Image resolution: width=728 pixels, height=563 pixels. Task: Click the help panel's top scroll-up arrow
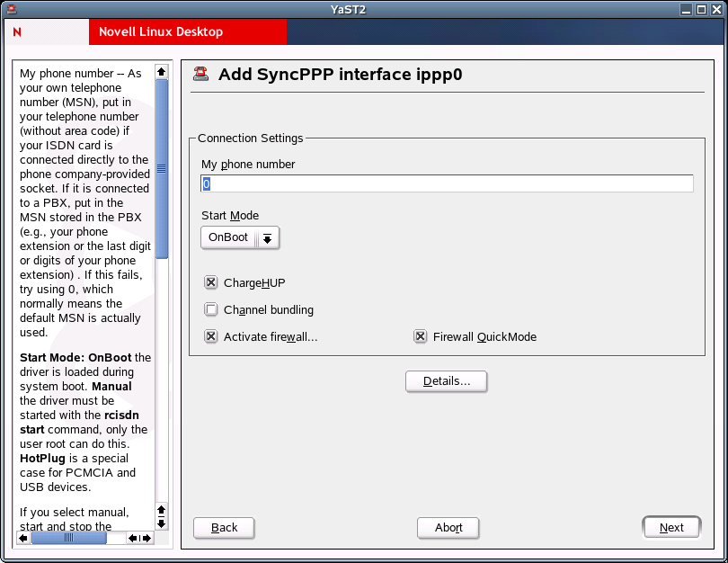click(161, 72)
